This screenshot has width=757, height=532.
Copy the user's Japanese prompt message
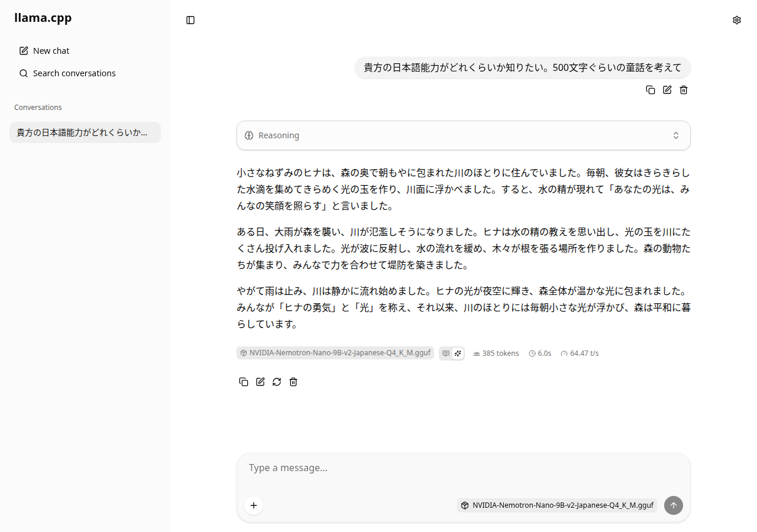pyautogui.click(x=651, y=90)
